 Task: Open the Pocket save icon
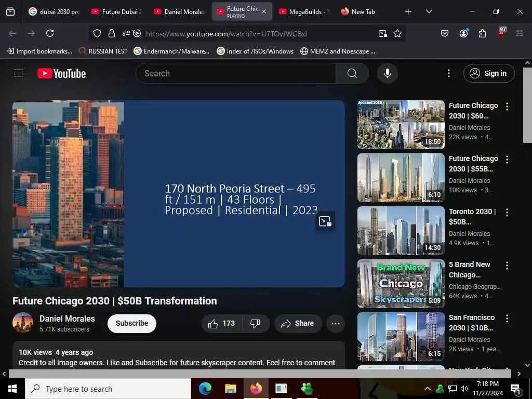click(x=445, y=33)
